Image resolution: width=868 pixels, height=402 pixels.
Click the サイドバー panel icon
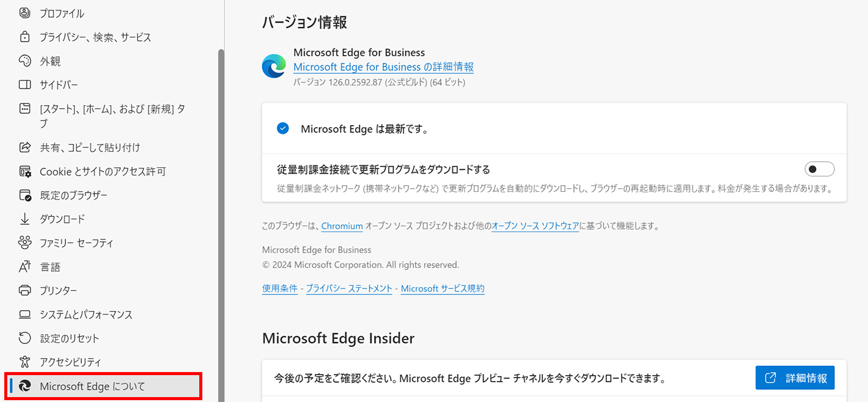pos(24,85)
